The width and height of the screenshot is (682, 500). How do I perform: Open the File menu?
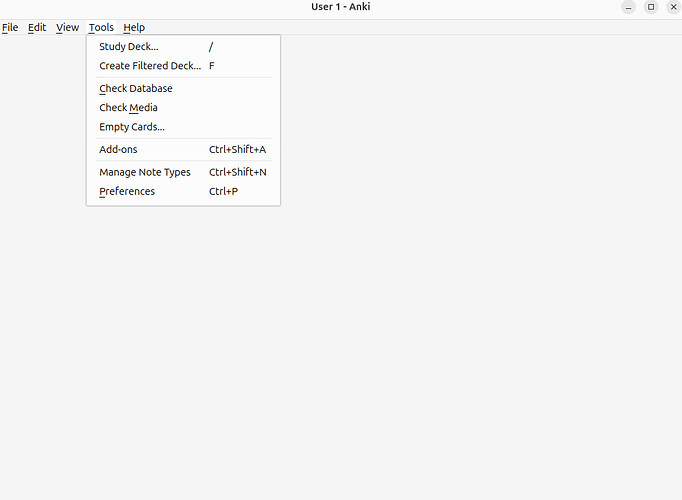click(x=10, y=27)
